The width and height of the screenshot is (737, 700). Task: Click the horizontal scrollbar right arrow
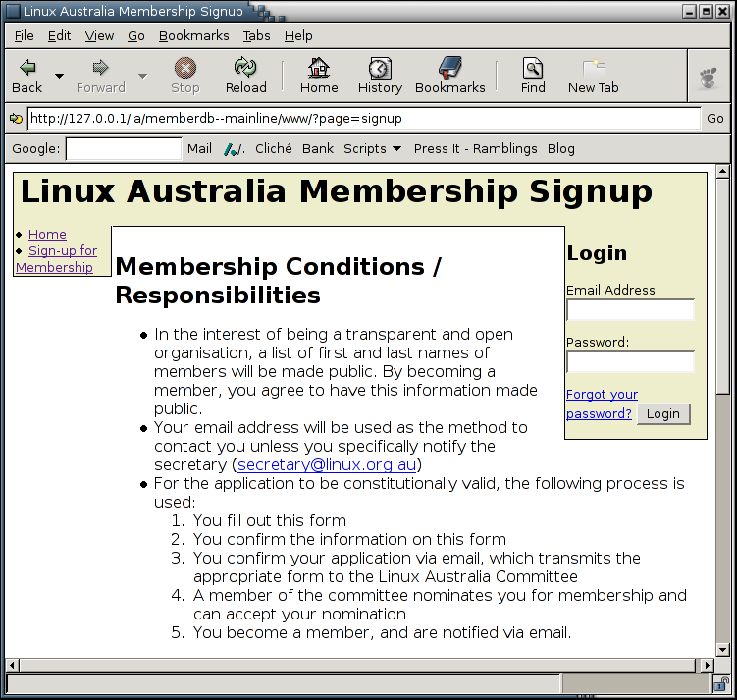[708, 666]
